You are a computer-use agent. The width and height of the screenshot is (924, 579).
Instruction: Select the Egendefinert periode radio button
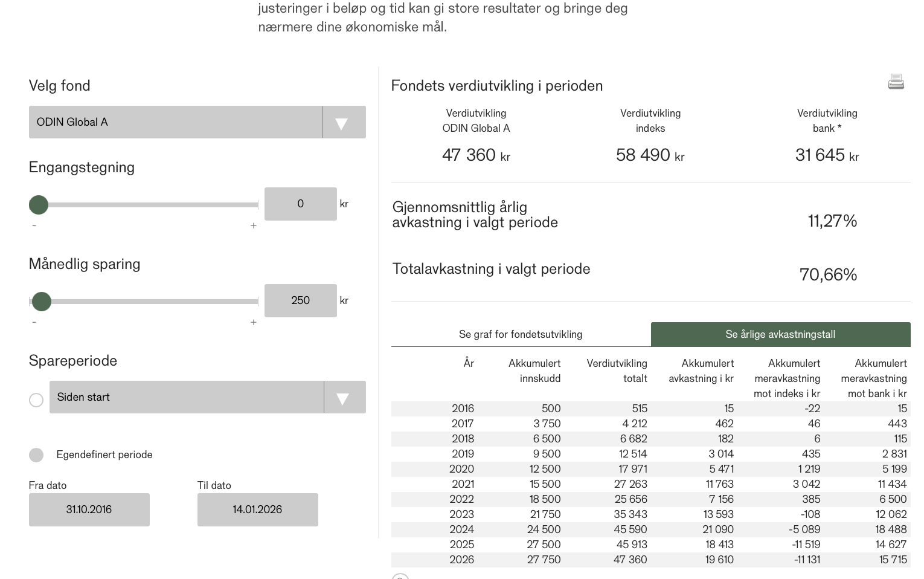tap(36, 455)
